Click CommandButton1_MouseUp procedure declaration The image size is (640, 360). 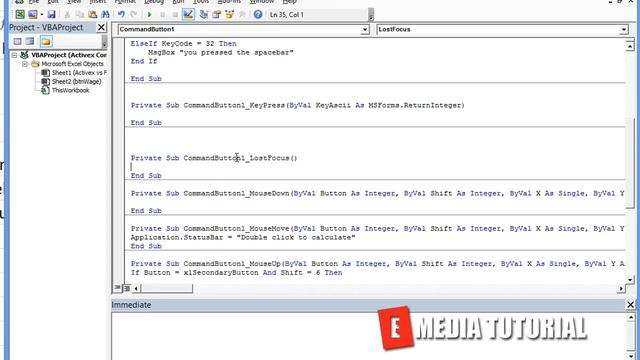(x=378, y=264)
